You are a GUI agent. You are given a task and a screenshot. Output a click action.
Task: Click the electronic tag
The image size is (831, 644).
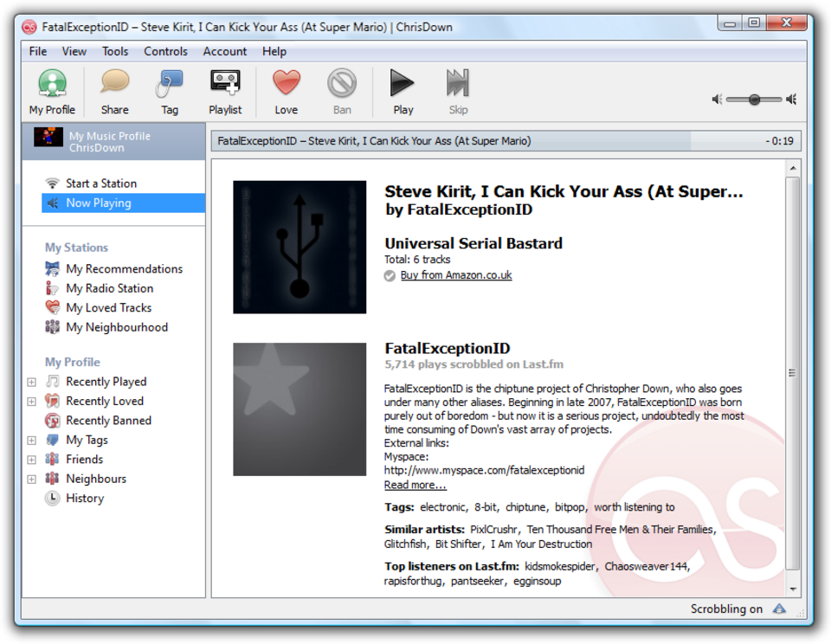pyautogui.click(x=442, y=507)
